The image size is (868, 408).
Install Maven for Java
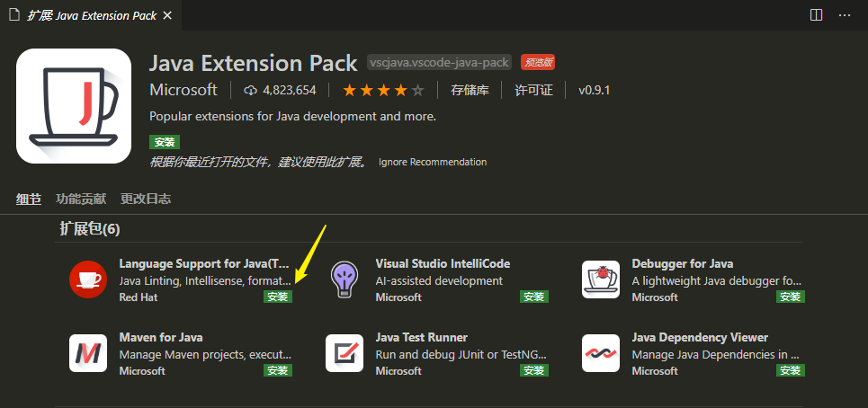click(x=277, y=370)
